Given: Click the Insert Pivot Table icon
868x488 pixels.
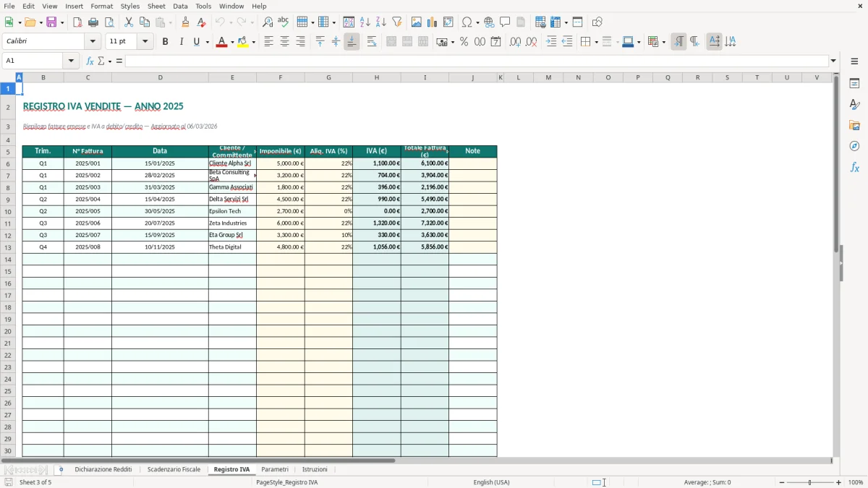Looking at the screenshot, I should coord(448,22).
